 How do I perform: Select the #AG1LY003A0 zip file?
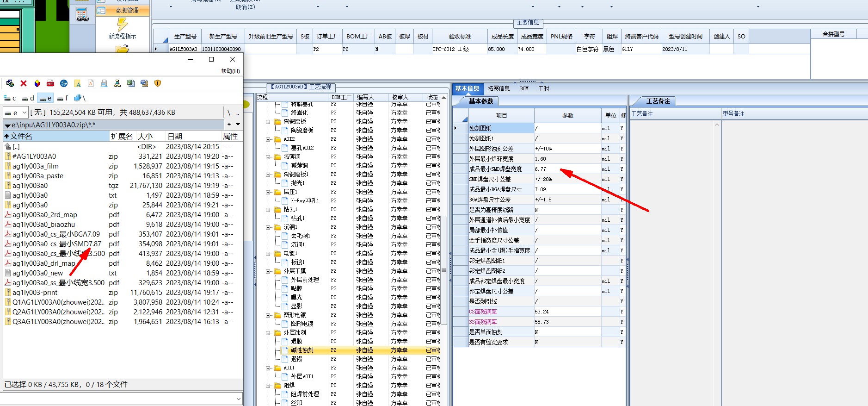tap(34, 156)
